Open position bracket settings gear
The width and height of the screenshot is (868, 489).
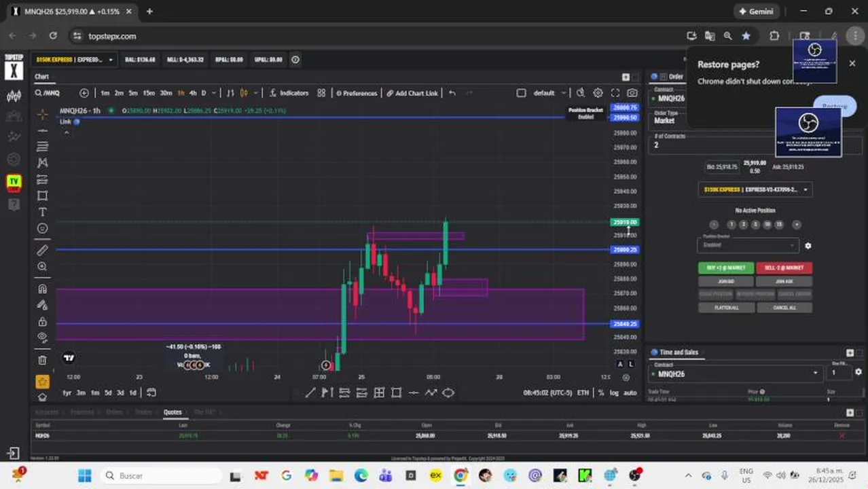point(808,246)
